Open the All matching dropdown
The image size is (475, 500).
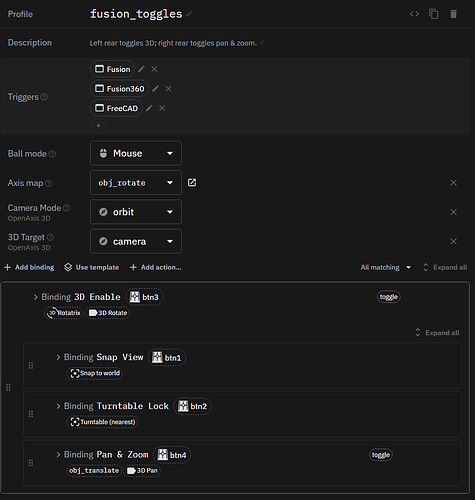tap(386, 267)
